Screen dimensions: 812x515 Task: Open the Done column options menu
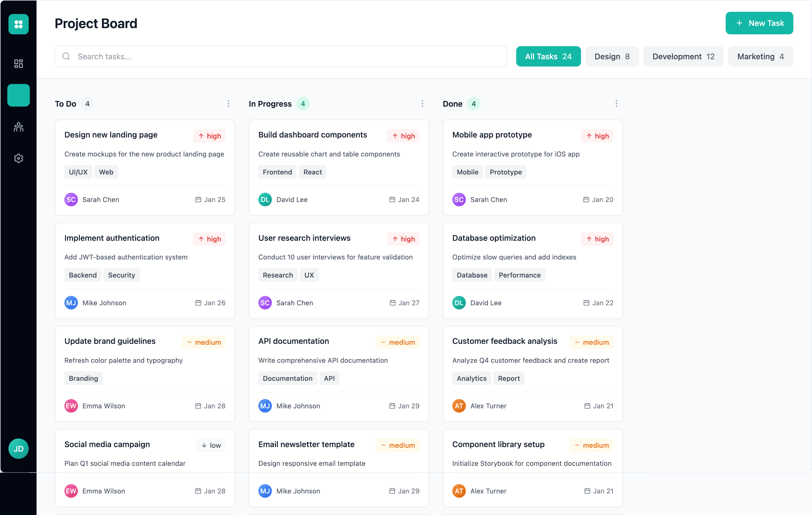[x=616, y=104]
